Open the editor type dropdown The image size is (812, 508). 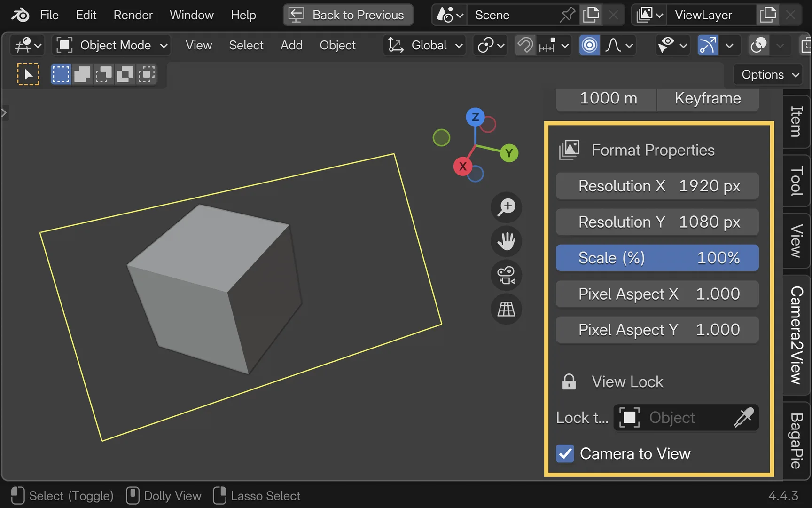28,46
